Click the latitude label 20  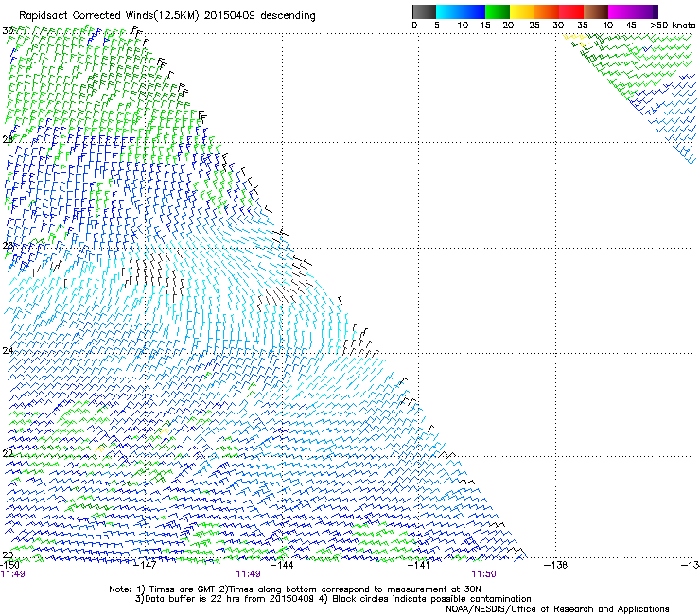[8, 554]
